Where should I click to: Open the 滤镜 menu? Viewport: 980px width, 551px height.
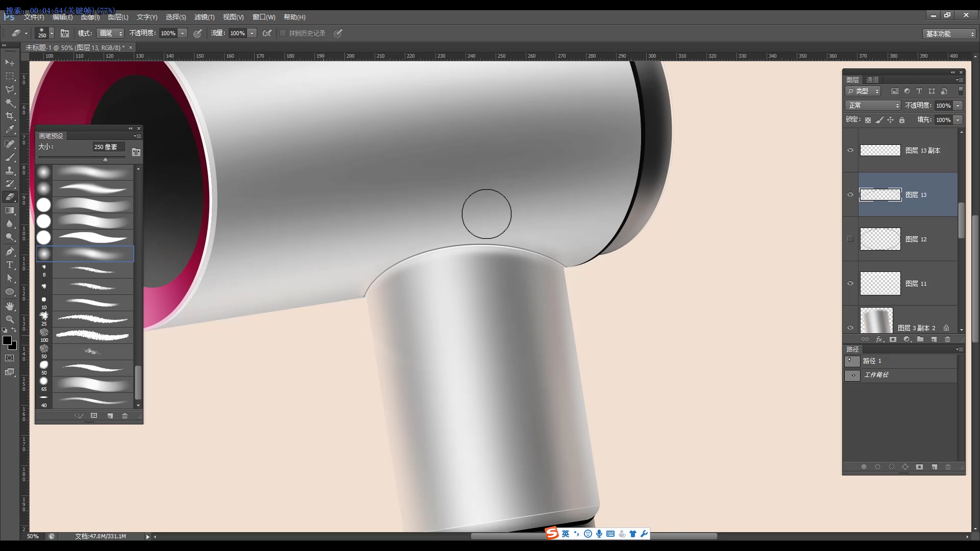coord(204,17)
